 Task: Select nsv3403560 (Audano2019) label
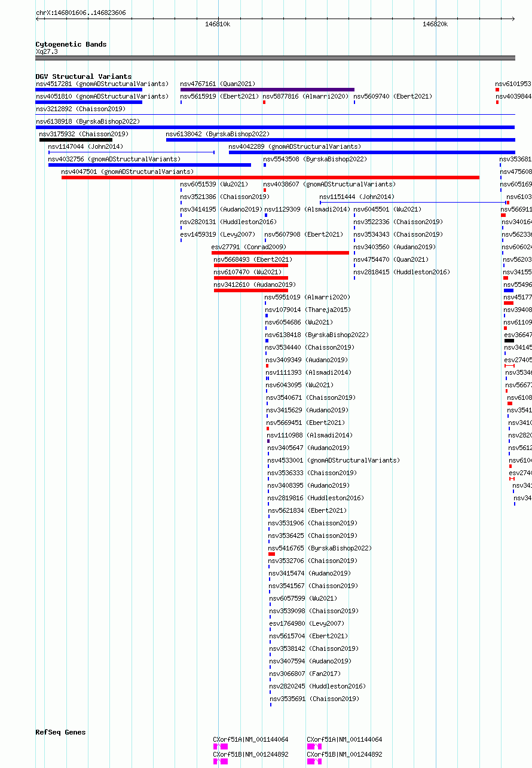click(x=395, y=247)
